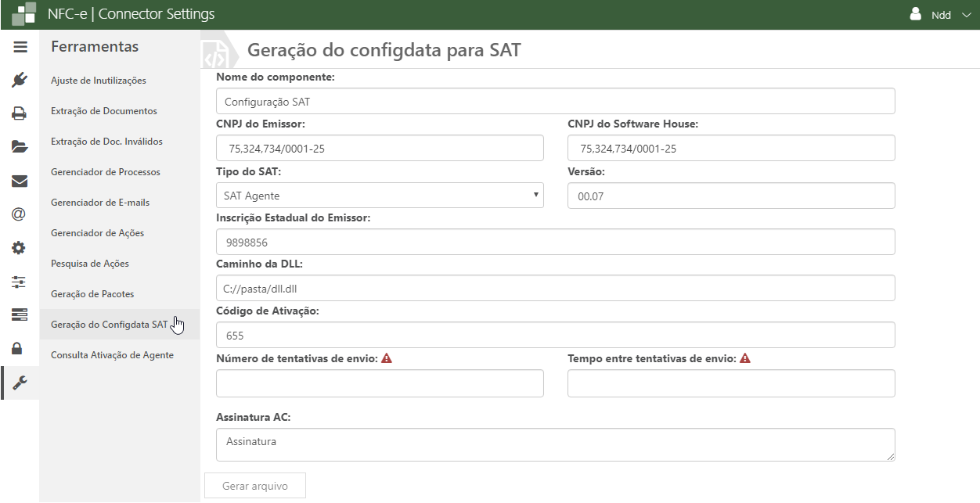Image resolution: width=980 pixels, height=503 pixels.
Task: Select the at-sign sidebar icon
Action: click(x=20, y=214)
